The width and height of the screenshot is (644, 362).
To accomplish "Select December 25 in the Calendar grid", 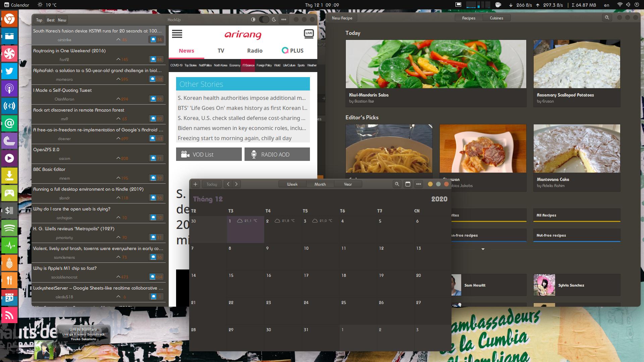I will 358,311.
